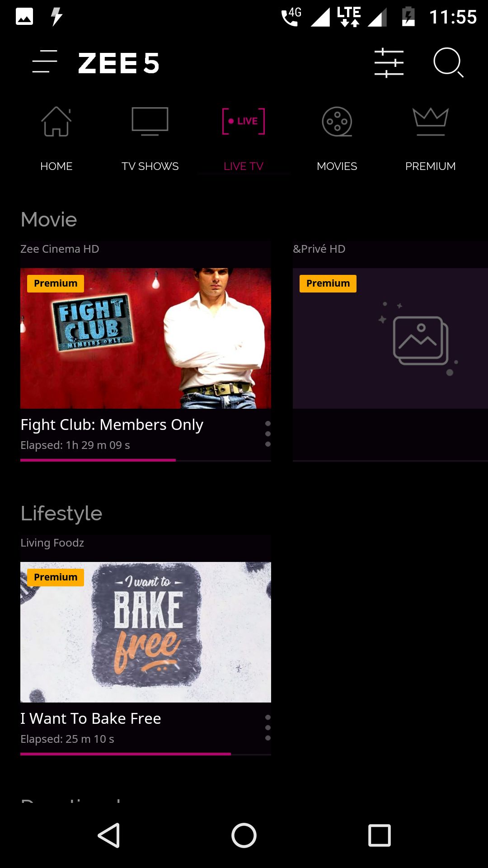
Task: Tap the Home house icon
Action: tap(56, 121)
